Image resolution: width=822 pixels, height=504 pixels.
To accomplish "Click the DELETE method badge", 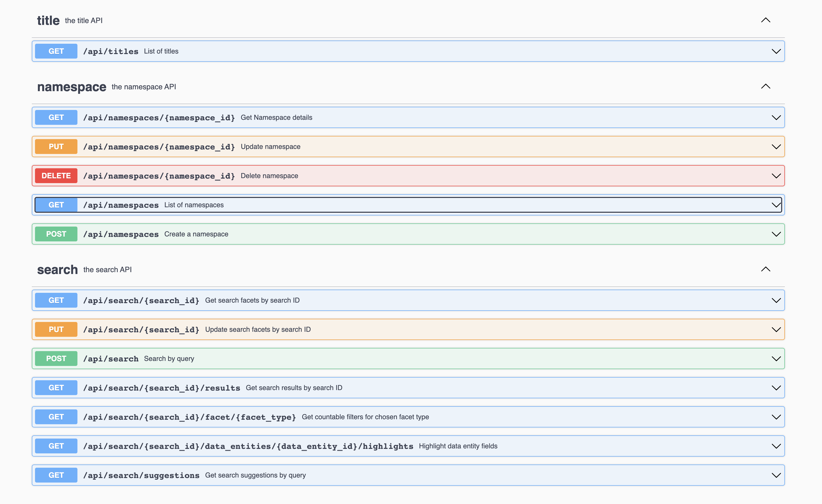I will 56,176.
